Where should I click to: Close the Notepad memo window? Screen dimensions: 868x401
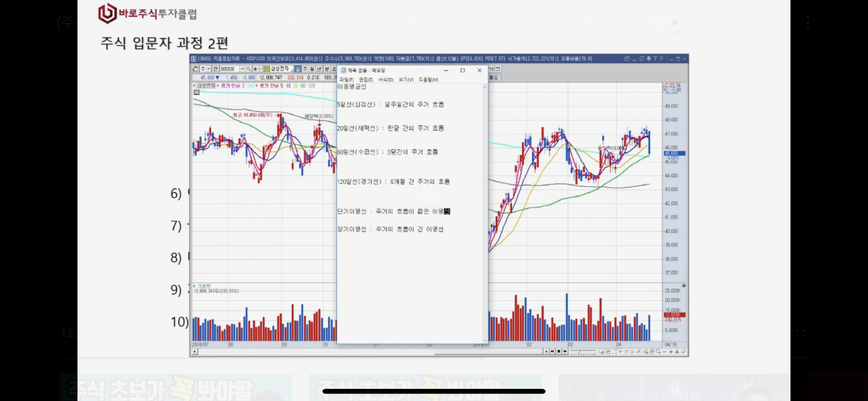(479, 70)
